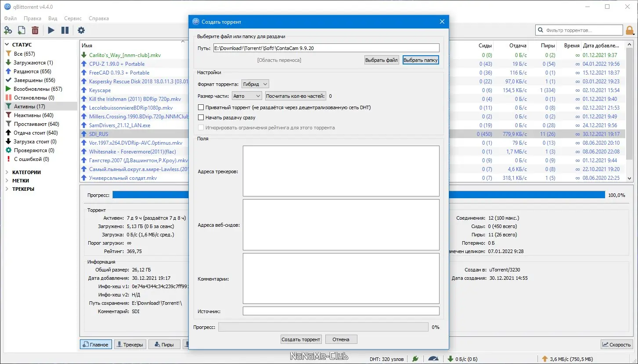Click the Адреса веб-сидов text area
The image size is (638, 364).
341,225
